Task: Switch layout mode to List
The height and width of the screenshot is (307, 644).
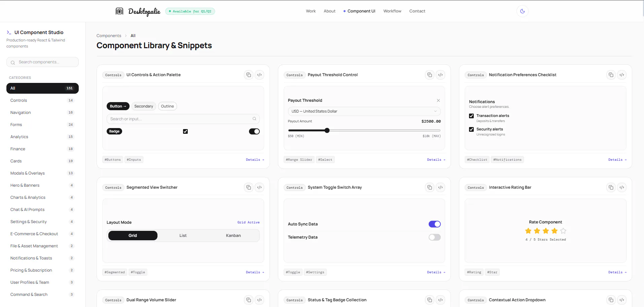Action: pos(183,236)
